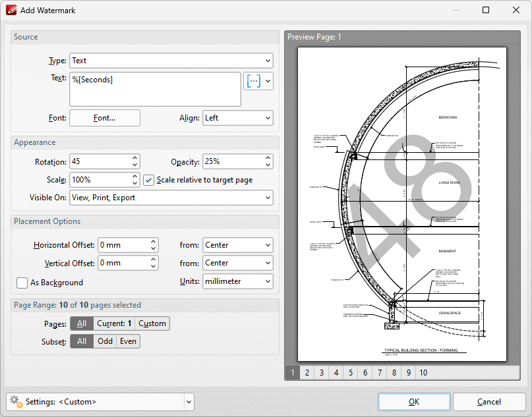Open the macro list dropdown arrow
This screenshot has width=532, height=417.
click(x=268, y=81)
